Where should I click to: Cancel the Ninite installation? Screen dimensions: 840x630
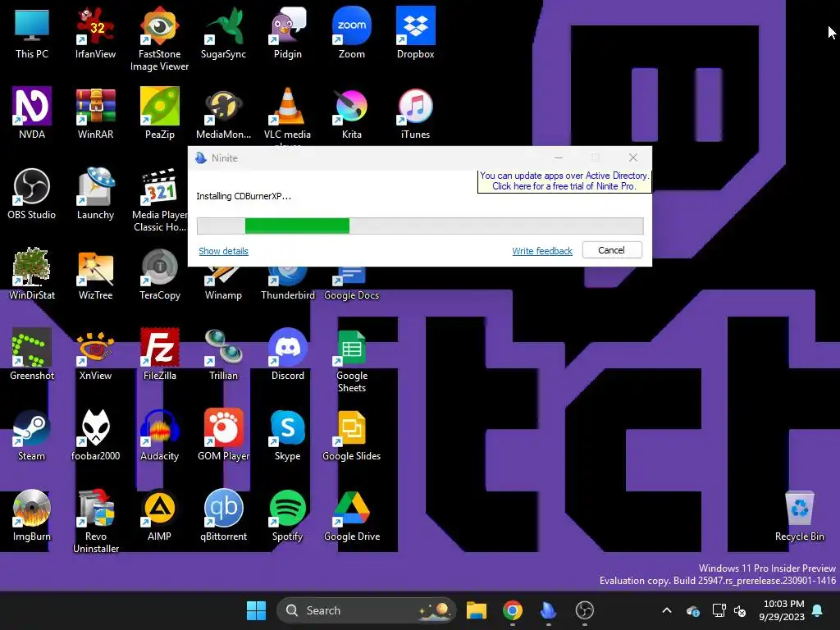(612, 250)
